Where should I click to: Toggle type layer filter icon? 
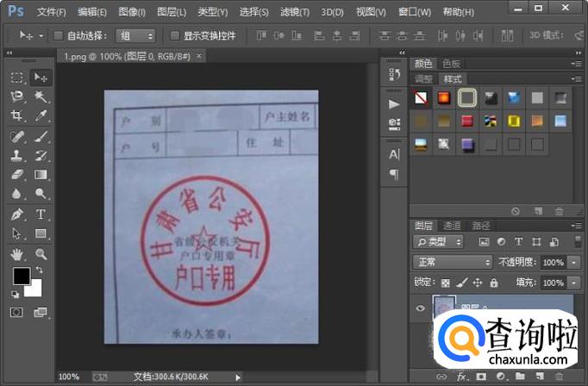[x=519, y=242]
